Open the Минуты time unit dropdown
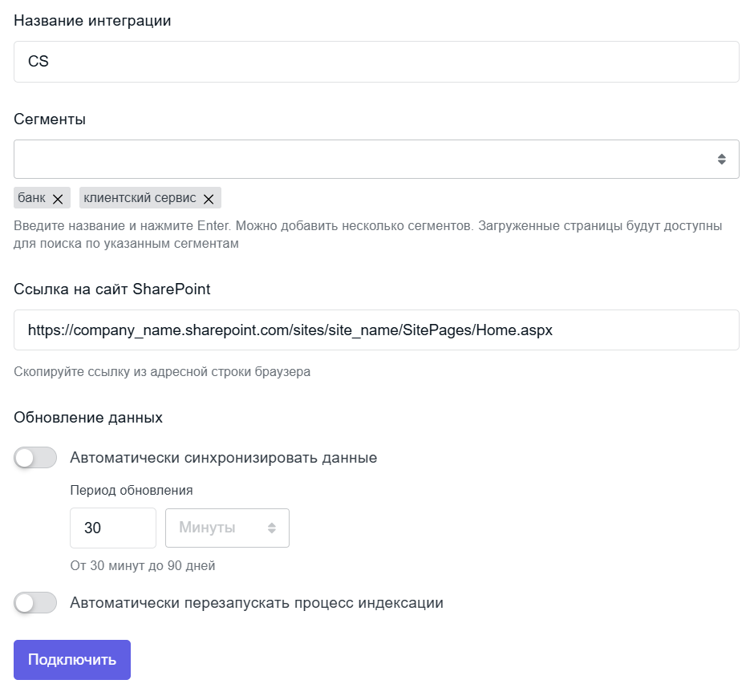The width and height of the screenshot is (750, 700). coord(217,528)
